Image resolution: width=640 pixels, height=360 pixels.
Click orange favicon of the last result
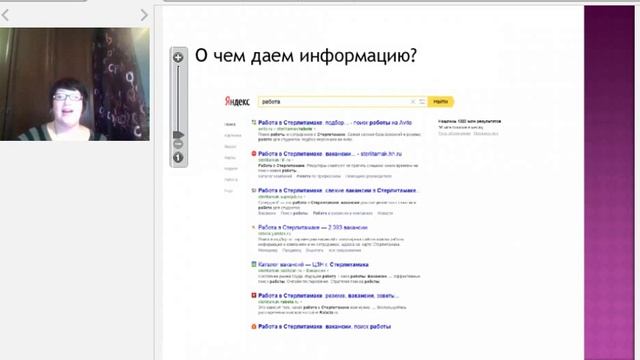pyautogui.click(x=253, y=327)
